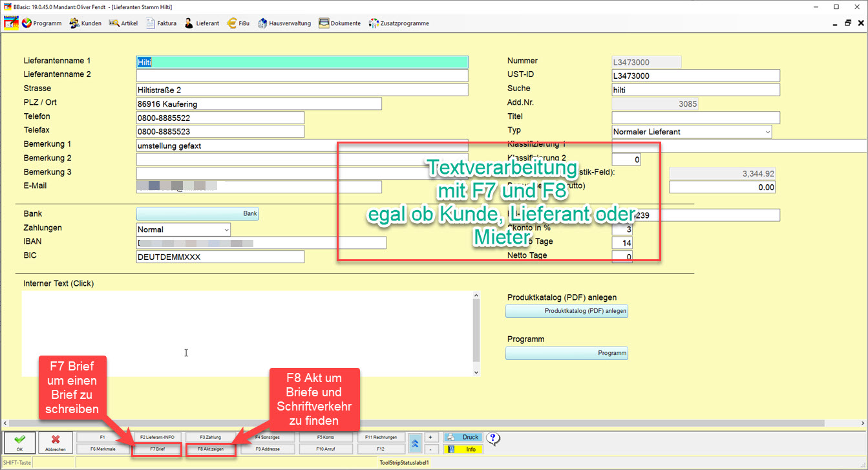
Task: Click F7 Brief to write a letter
Action: (x=157, y=449)
